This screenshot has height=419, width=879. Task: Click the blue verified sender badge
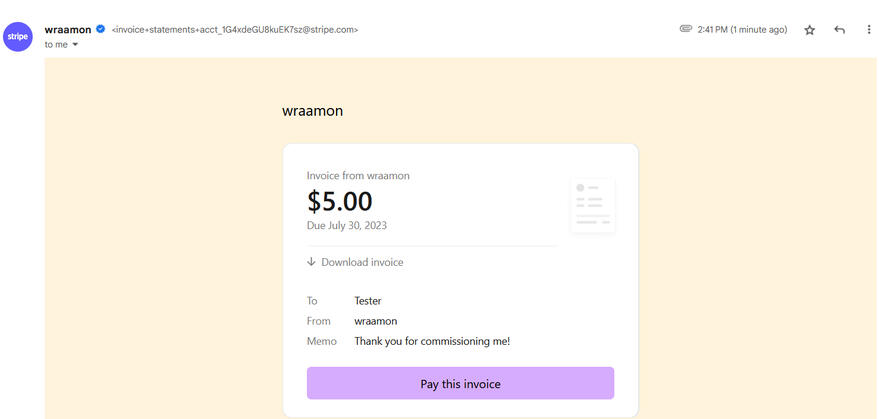pyautogui.click(x=100, y=29)
